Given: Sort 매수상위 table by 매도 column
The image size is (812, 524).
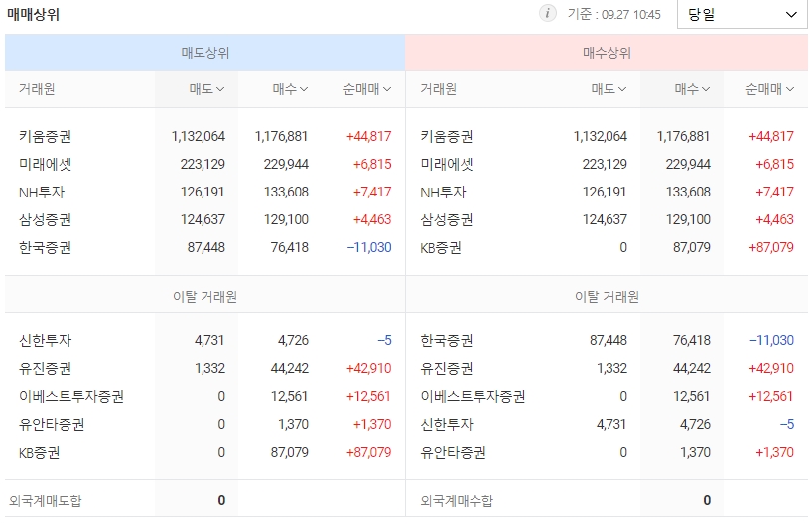Looking at the screenshot, I should click(x=609, y=89).
